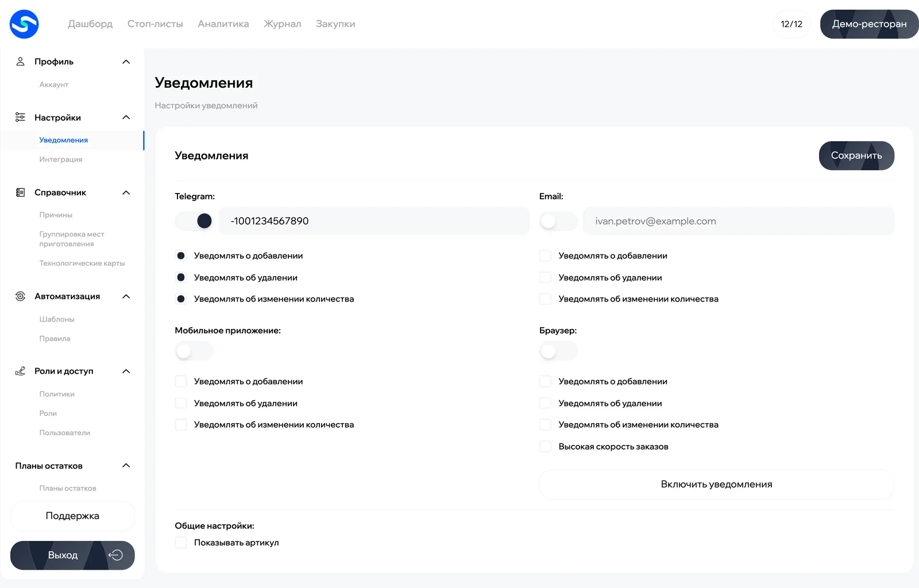This screenshot has height=588, width=919.
Task: Check Браузер Уведомлять о добавлении
Action: [x=546, y=381]
